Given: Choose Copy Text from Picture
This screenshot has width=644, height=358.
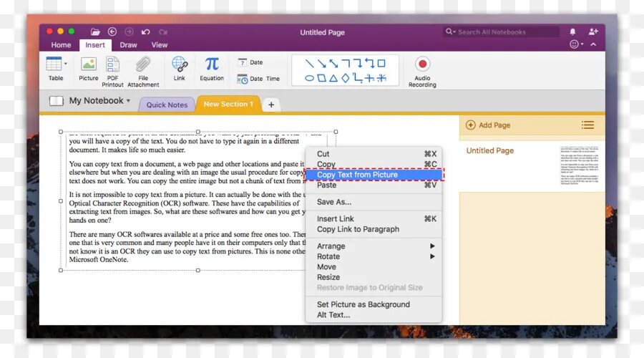Looking at the screenshot, I should click(374, 175).
